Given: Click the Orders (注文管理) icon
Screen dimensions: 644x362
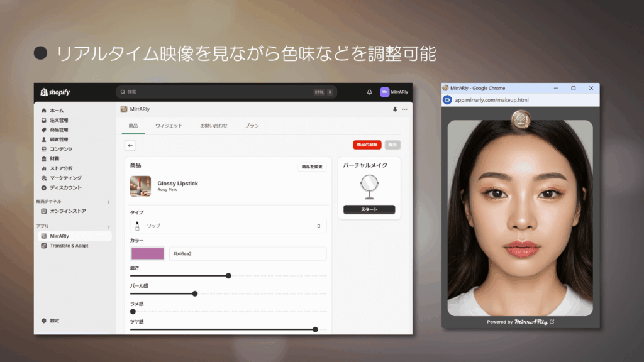Looking at the screenshot, I should [x=44, y=120].
